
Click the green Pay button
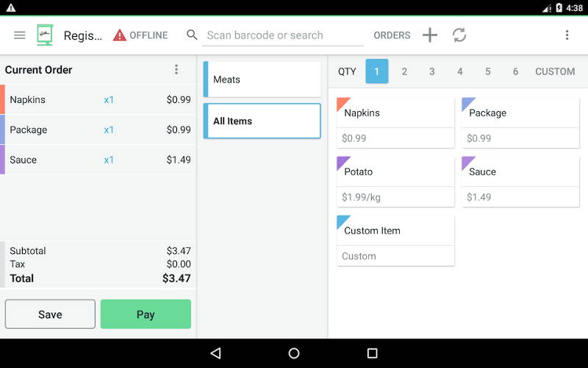[x=146, y=314]
